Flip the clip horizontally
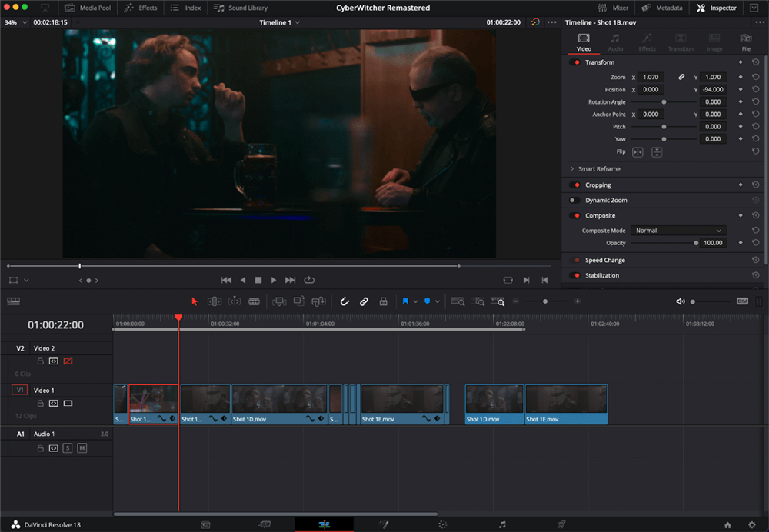769x532 pixels. [x=637, y=151]
